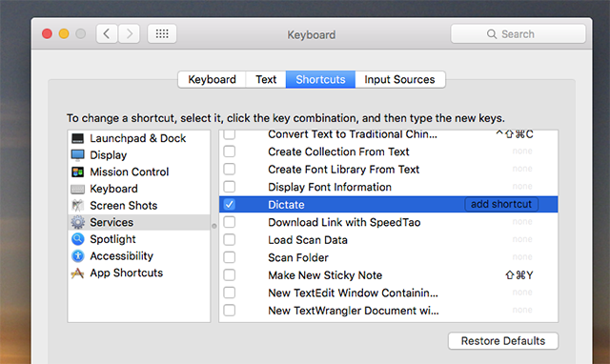Select Load Scan Data row text
The image size is (610, 364).
coord(307,240)
